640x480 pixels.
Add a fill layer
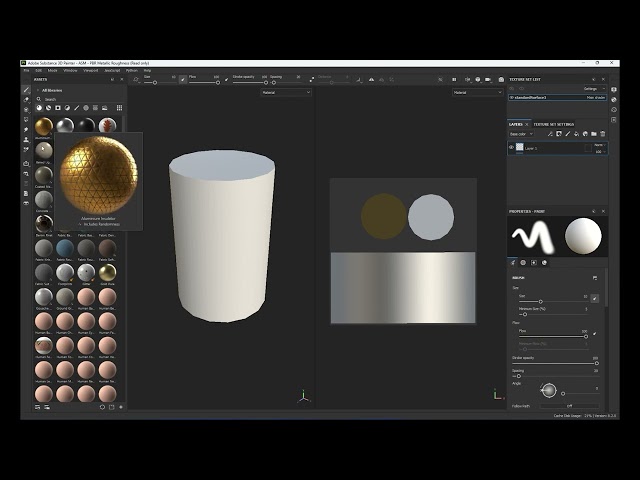(576, 134)
